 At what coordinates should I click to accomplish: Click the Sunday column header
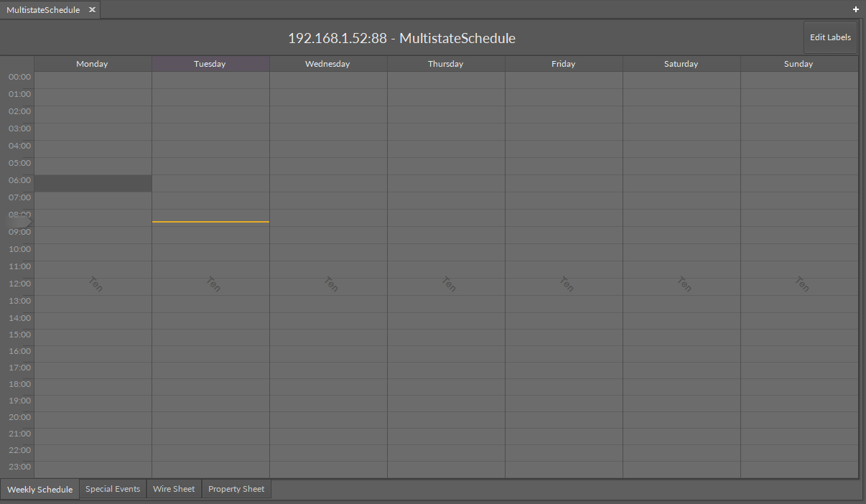[798, 63]
